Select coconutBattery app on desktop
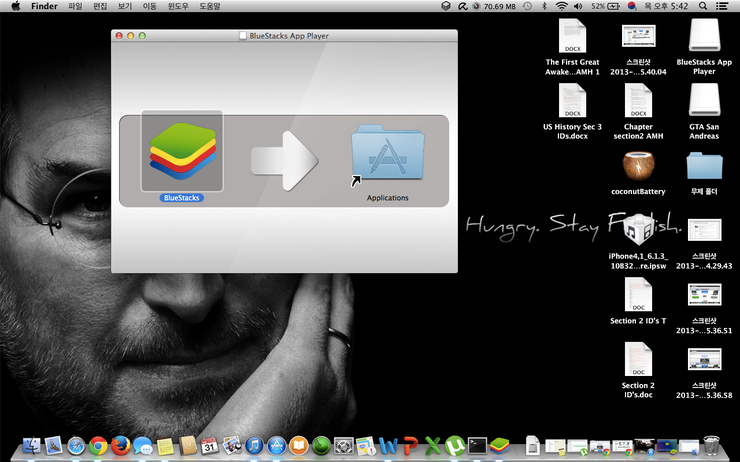The image size is (740, 462). [x=638, y=173]
